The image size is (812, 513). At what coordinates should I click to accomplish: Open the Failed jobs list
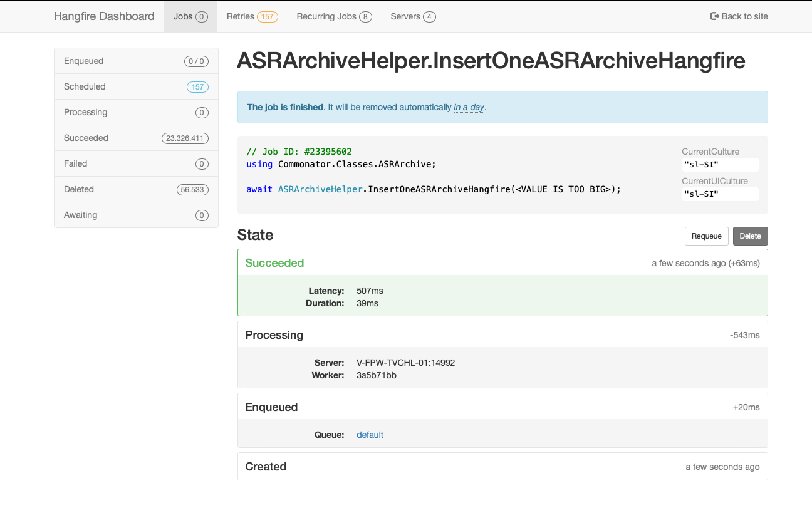[x=75, y=163]
